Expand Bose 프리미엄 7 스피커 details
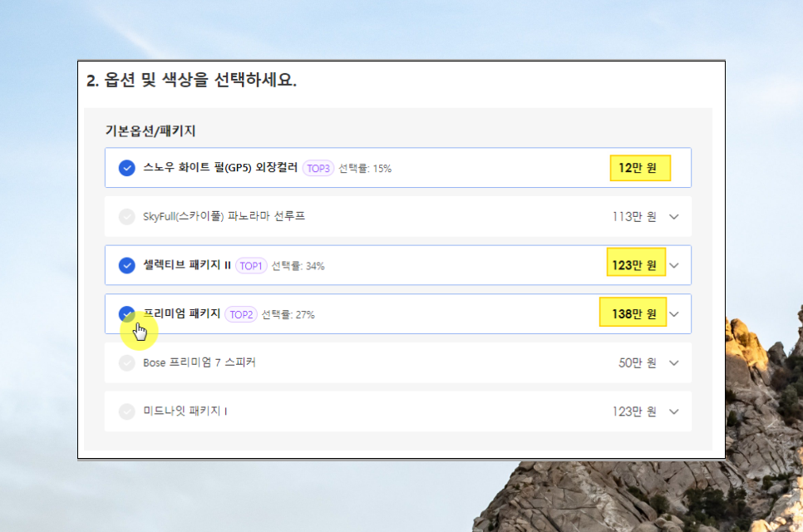803x532 pixels. 674,362
